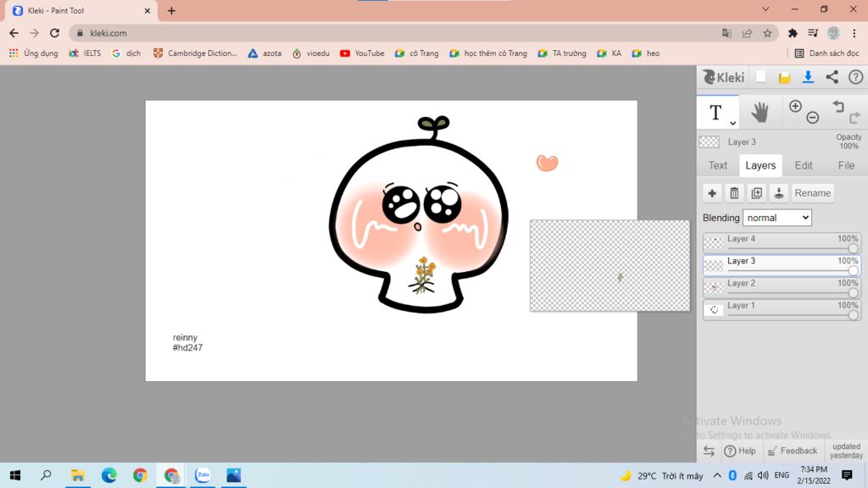Screen dimensions: 868x488
Task: Redo the action
Action: point(854,117)
